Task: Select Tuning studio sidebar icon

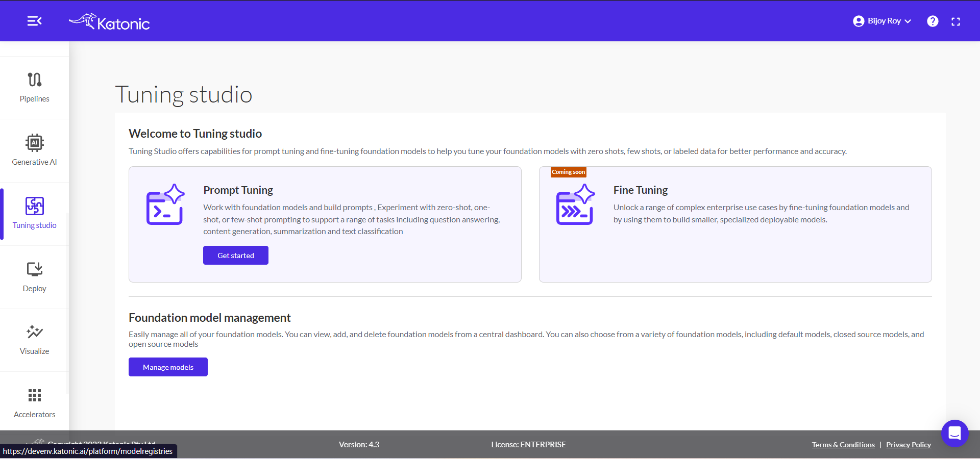Action: [35, 206]
